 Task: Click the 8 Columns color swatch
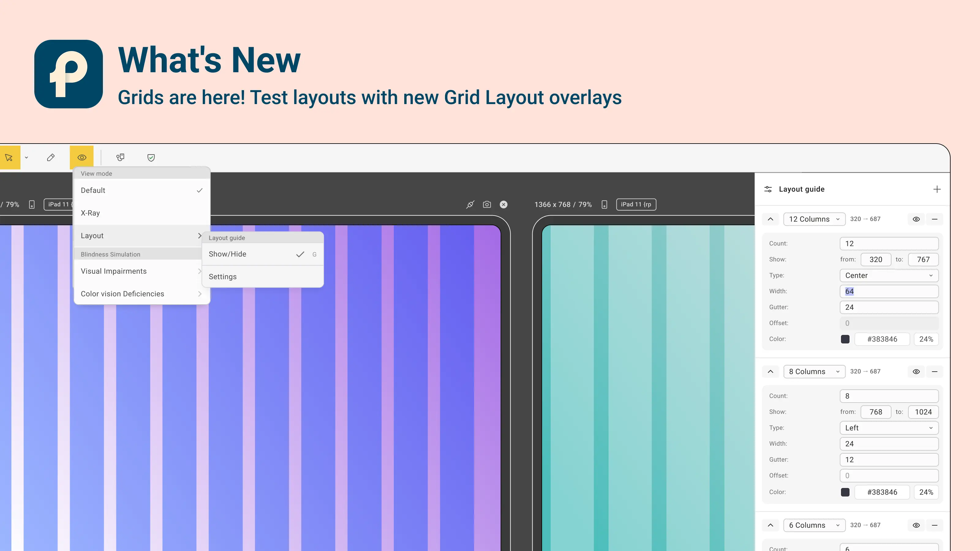click(845, 493)
